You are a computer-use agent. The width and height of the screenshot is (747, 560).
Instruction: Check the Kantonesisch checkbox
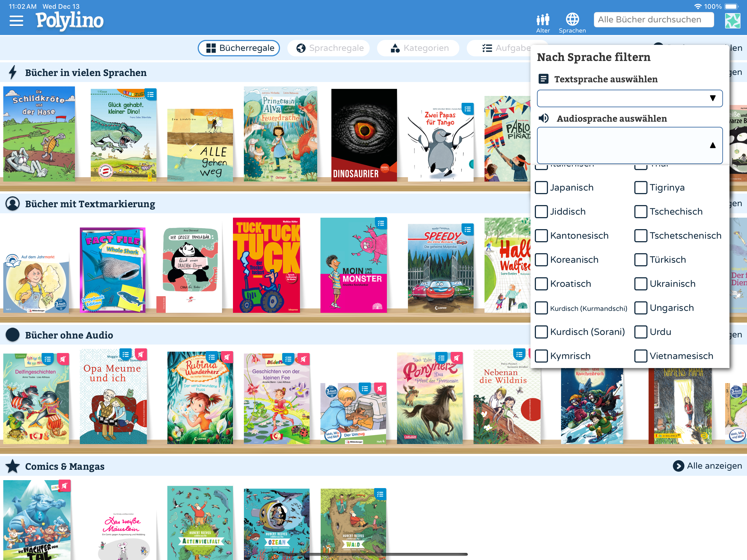[x=541, y=235]
